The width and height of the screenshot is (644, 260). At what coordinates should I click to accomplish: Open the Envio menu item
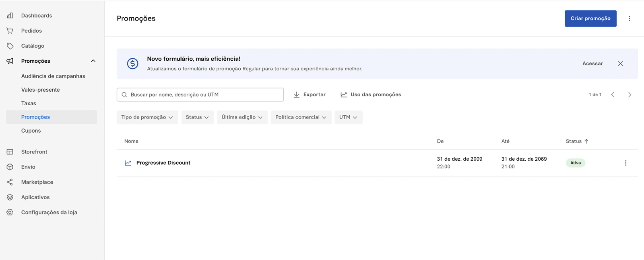(28, 167)
